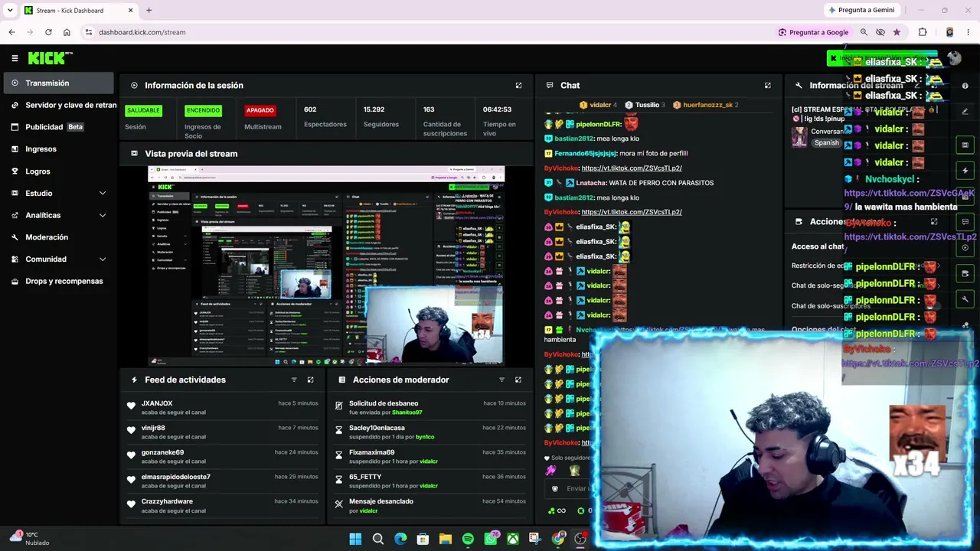Open the browser home page

(x=67, y=32)
